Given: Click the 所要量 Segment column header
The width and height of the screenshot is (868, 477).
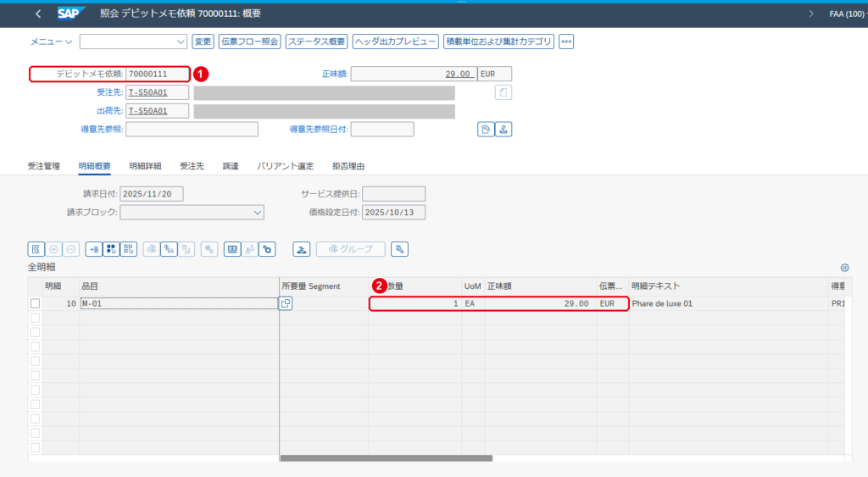Looking at the screenshot, I should (324, 286).
